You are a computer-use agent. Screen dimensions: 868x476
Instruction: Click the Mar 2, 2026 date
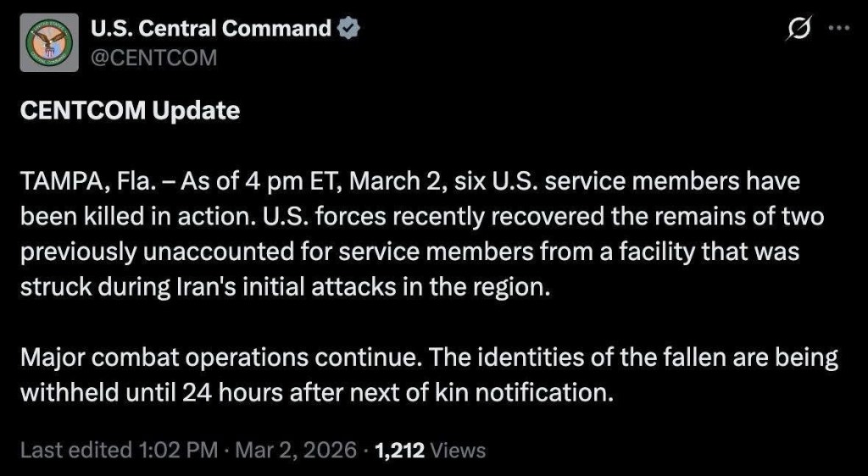pos(294,450)
